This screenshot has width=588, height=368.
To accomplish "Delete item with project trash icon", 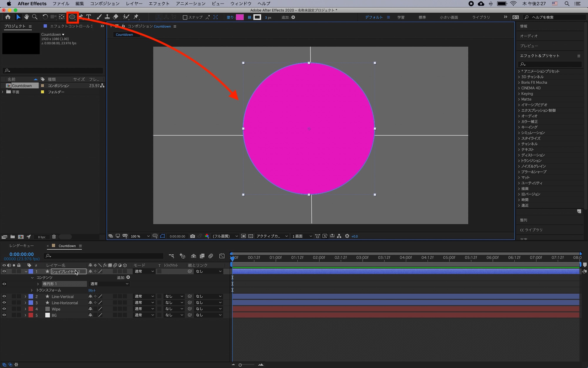I will pyautogui.click(x=54, y=237).
